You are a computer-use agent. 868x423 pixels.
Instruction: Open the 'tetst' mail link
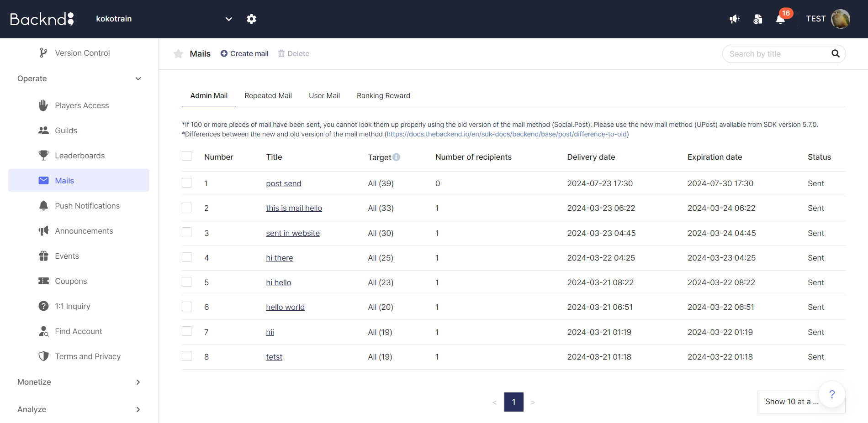(x=274, y=357)
